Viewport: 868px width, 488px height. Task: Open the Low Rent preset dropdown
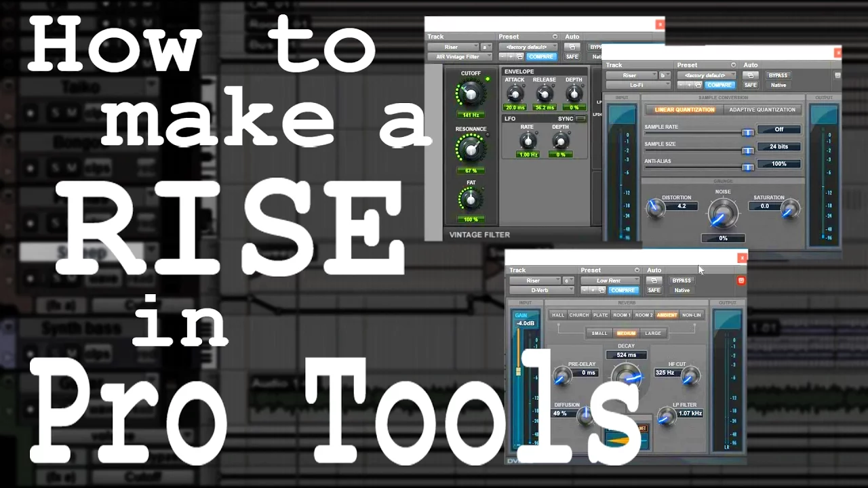pos(610,281)
